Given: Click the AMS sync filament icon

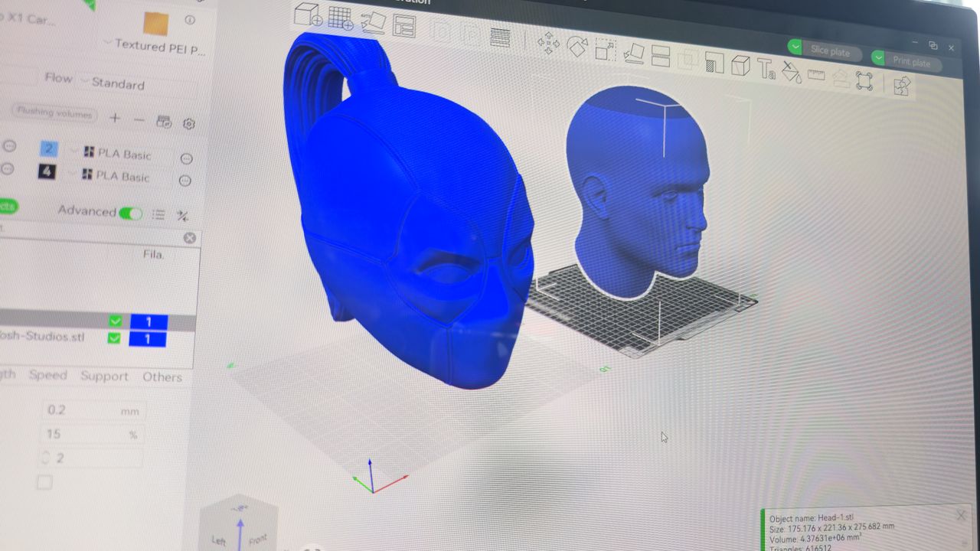Looking at the screenshot, I should pyautogui.click(x=163, y=122).
